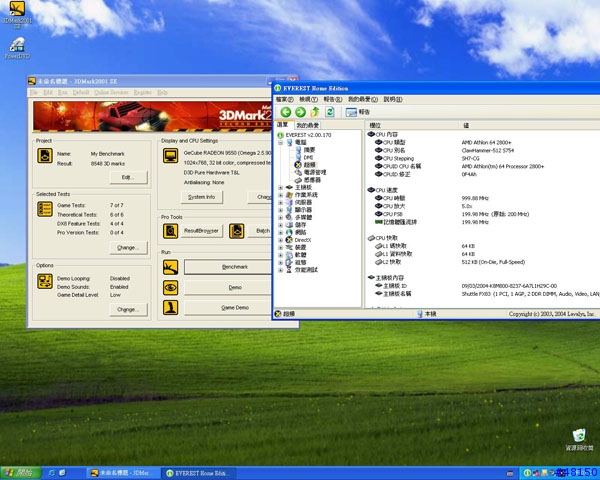Viewport: 600px width, 480px height.
Task: Click the Benchmark run icon
Action: 170,267
